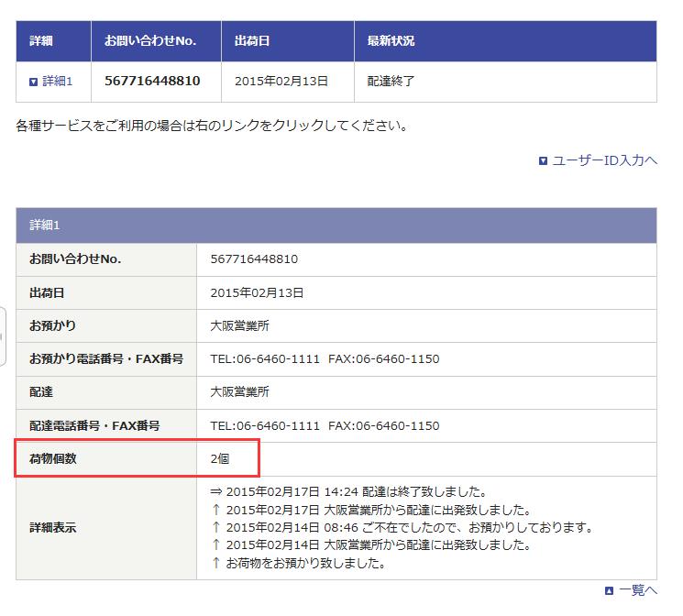This screenshot has height=616, width=683.
Task: Click the 最新状況 column header
Action: 391,41
